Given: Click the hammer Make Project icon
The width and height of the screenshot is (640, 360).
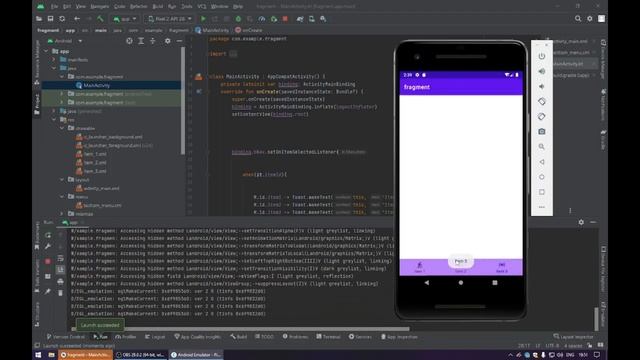Looking at the screenshot, I should click(100, 19).
